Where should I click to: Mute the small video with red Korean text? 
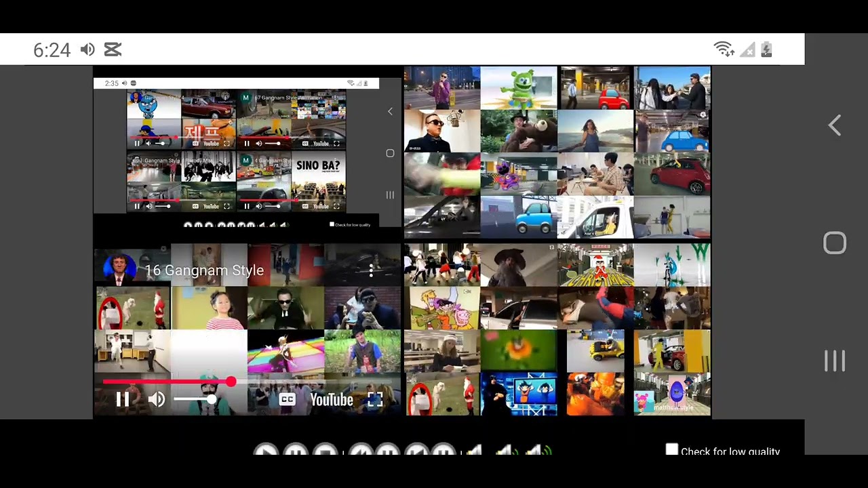(148, 144)
